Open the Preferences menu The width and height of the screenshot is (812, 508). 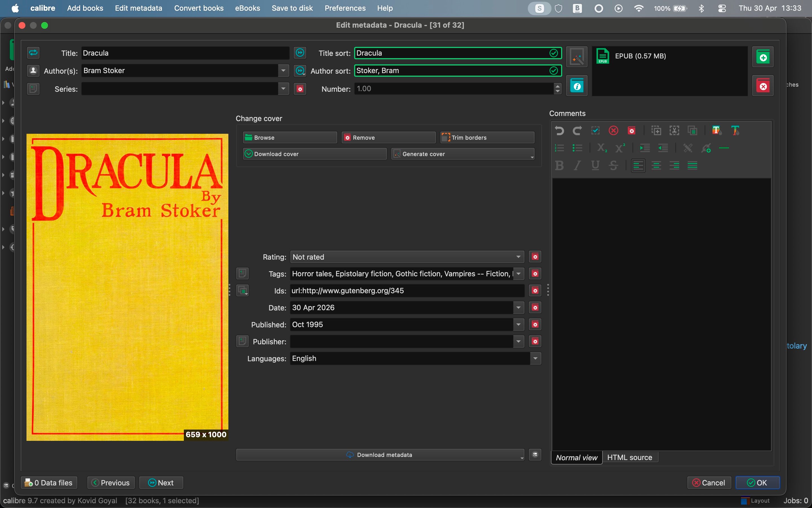click(x=345, y=8)
